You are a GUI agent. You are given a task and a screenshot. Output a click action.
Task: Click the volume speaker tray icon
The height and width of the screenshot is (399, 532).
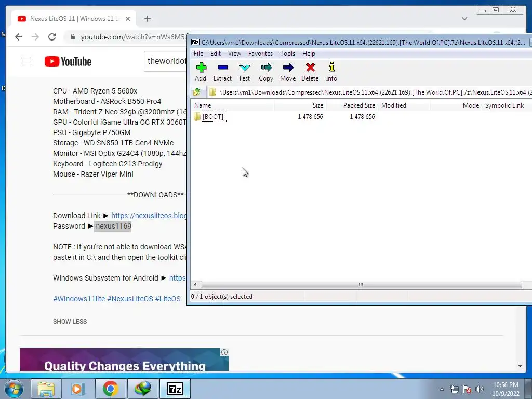click(480, 389)
